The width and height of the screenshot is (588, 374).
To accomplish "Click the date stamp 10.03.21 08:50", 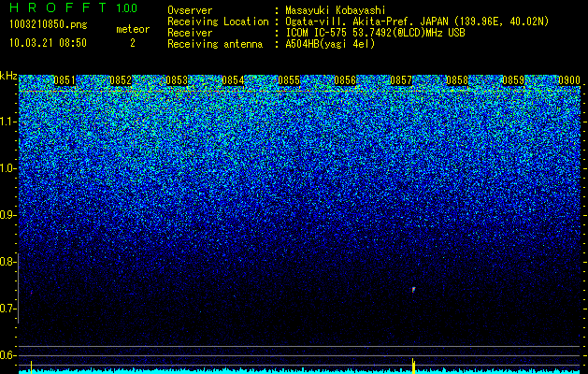I will pyautogui.click(x=49, y=43).
